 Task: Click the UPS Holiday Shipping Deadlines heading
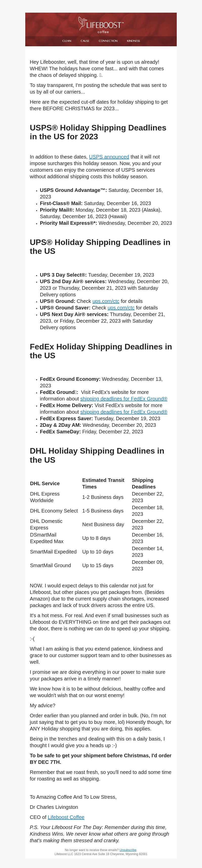(x=100, y=247)
